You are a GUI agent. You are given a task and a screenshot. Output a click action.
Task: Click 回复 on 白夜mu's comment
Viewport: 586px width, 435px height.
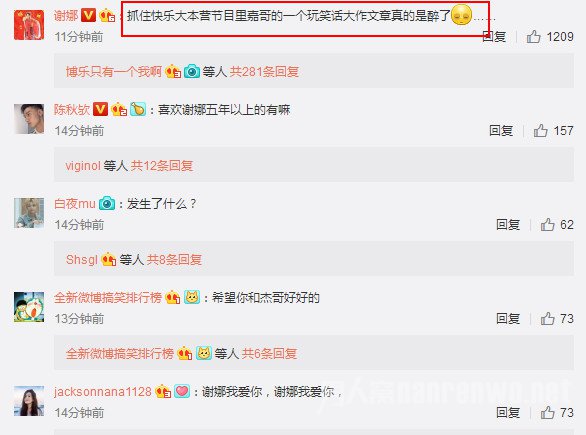(508, 225)
